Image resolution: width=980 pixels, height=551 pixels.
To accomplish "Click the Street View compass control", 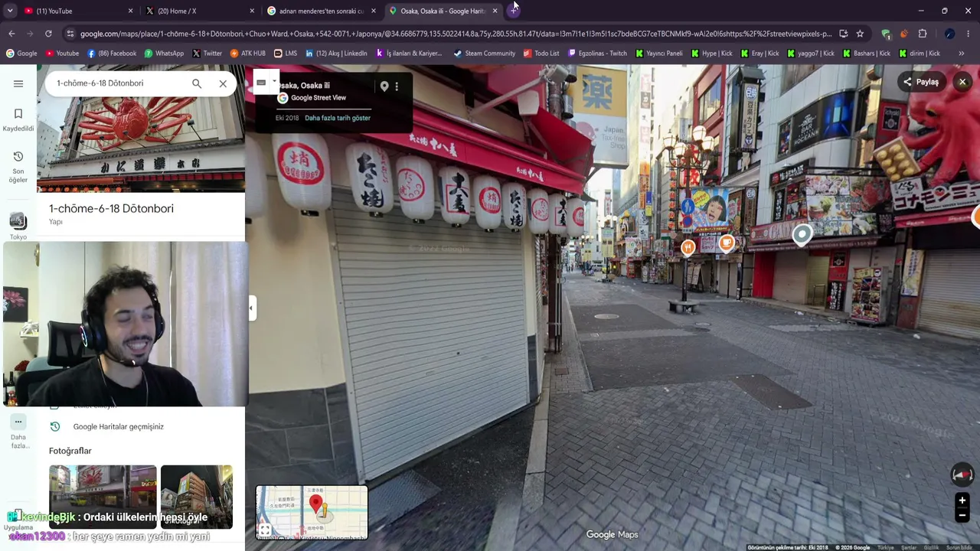I will [x=962, y=474].
